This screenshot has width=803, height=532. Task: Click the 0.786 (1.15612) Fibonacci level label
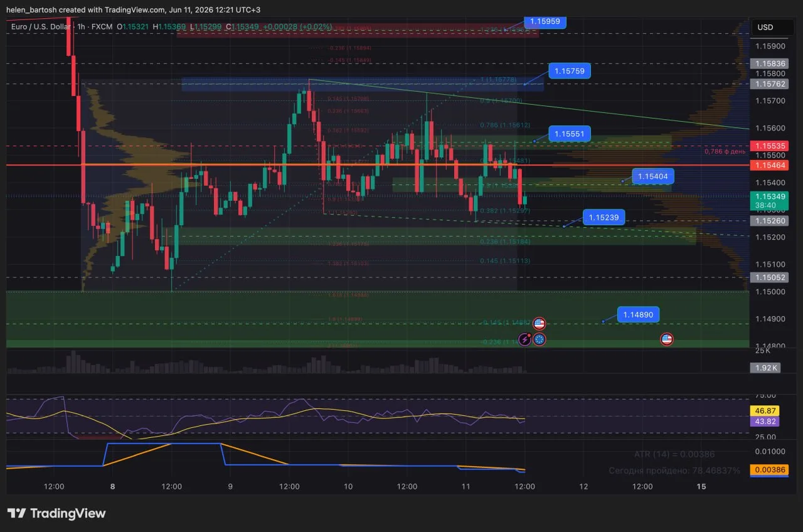point(505,125)
